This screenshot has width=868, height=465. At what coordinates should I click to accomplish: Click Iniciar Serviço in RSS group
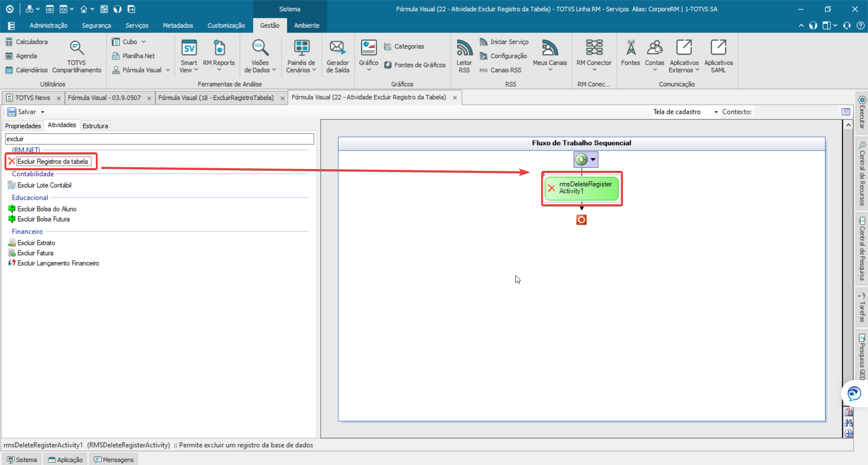[504, 42]
